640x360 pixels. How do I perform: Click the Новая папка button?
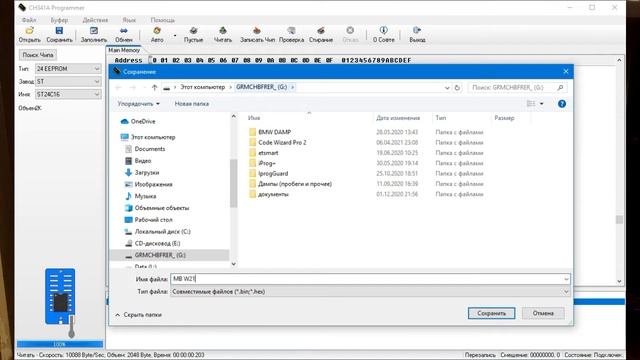click(192, 104)
